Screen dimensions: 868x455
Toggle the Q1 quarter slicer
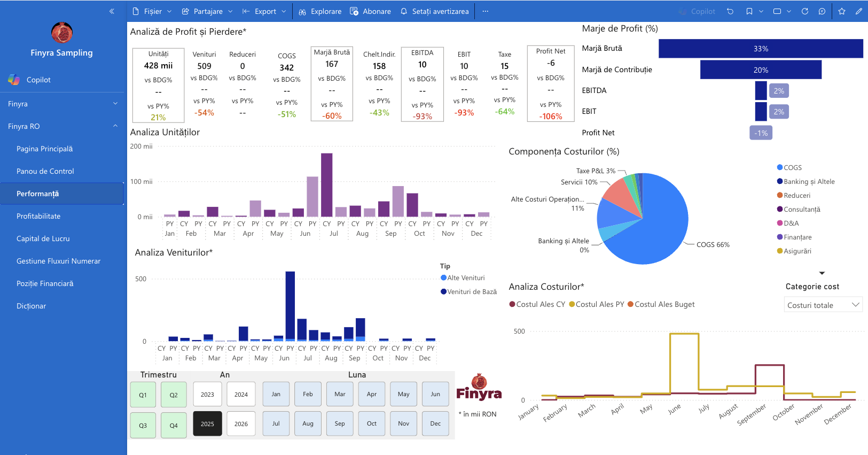143,395
